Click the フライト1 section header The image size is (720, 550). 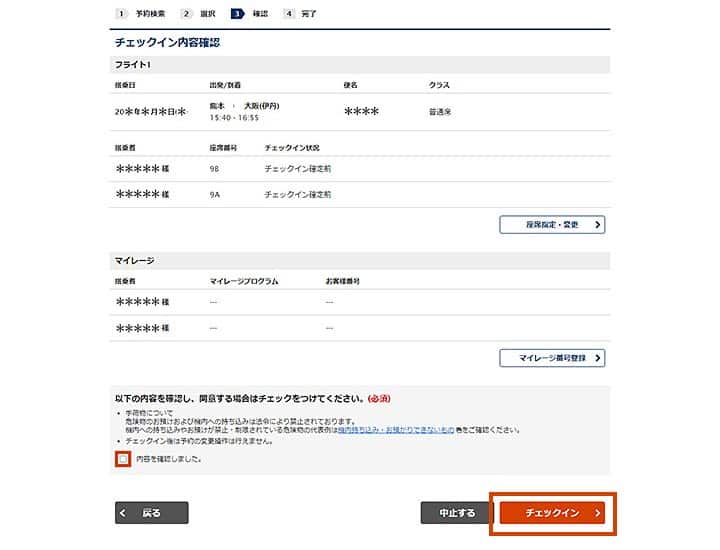133,64
